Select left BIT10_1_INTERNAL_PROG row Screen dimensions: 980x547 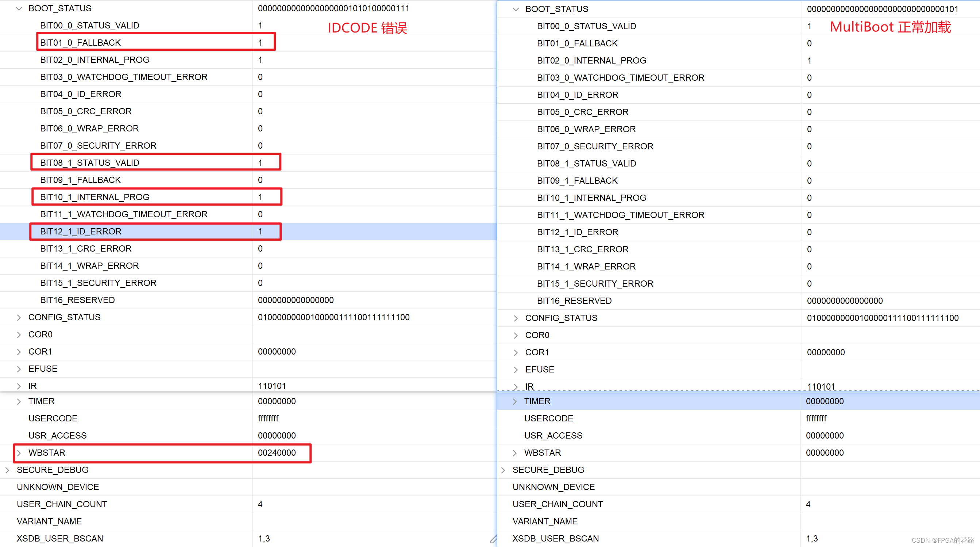coord(95,197)
